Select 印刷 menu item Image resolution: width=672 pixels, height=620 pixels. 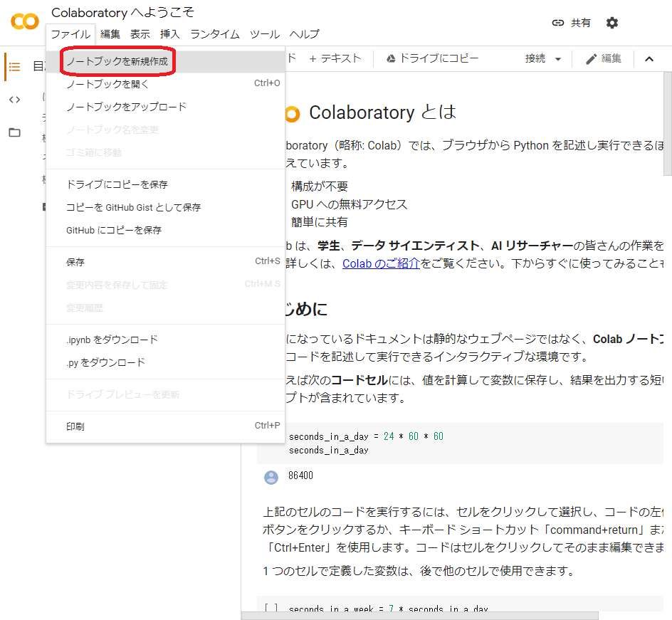coord(165,426)
